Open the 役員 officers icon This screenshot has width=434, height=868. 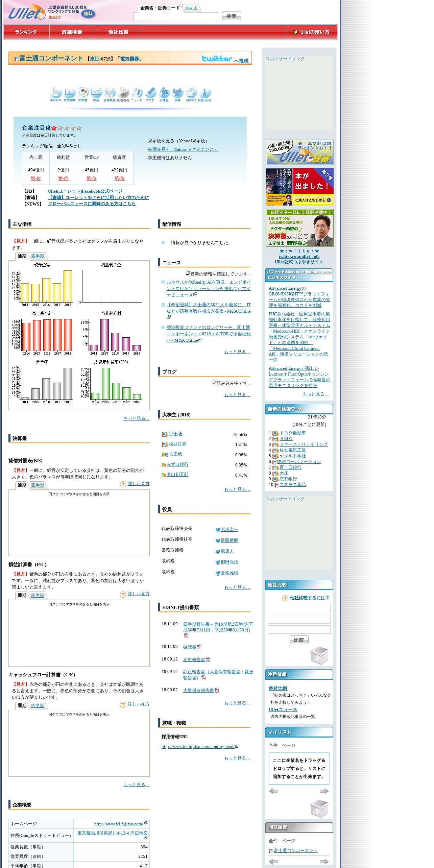(x=177, y=94)
